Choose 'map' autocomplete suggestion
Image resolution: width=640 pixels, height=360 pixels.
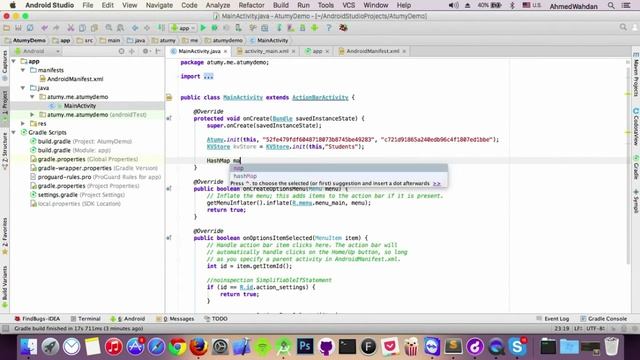pos(338,168)
